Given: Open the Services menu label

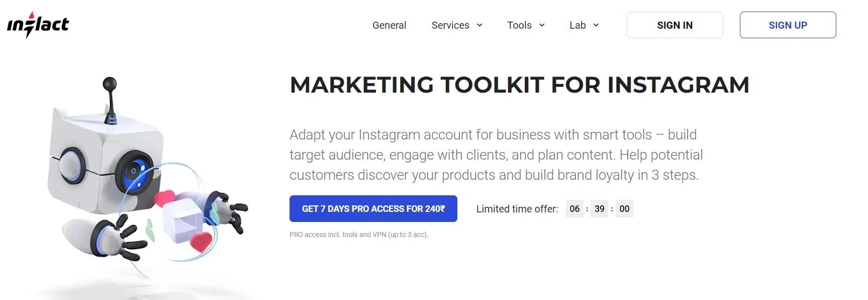Looking at the screenshot, I should pyautogui.click(x=450, y=25).
